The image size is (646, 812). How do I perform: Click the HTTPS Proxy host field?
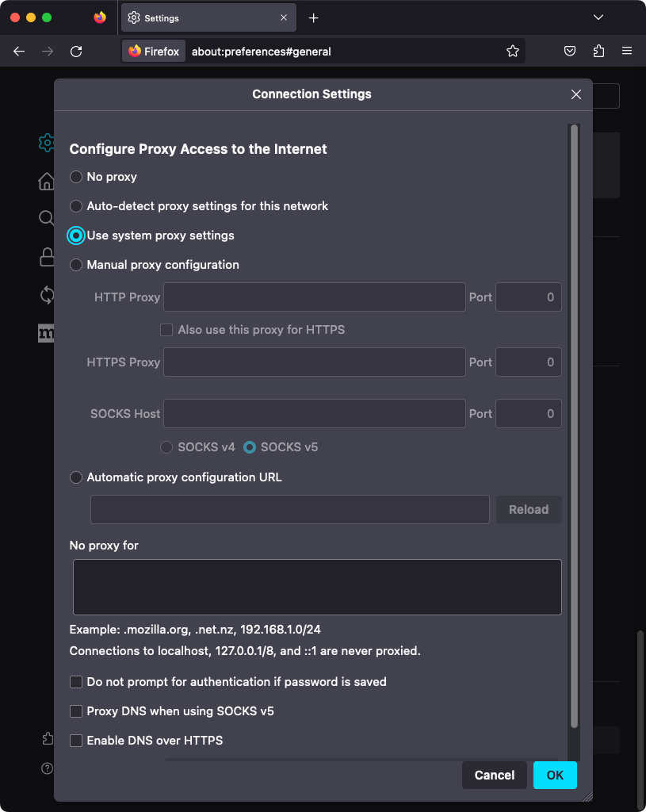click(x=315, y=362)
